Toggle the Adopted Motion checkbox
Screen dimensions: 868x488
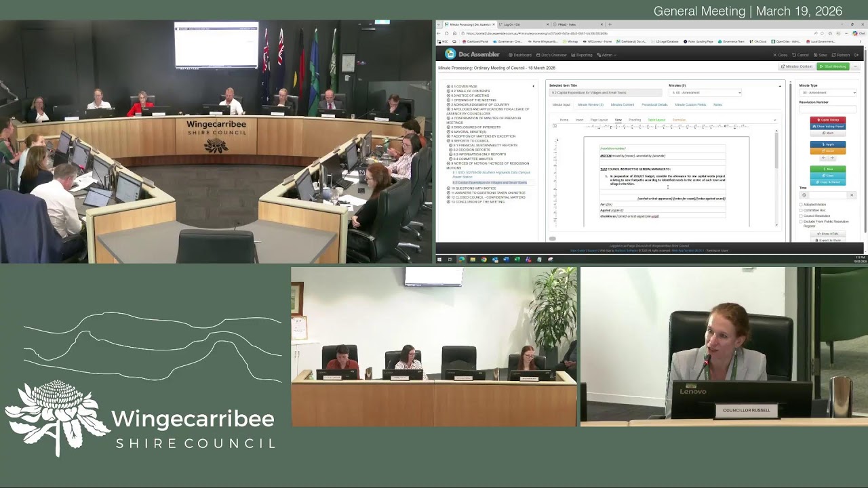click(801, 205)
